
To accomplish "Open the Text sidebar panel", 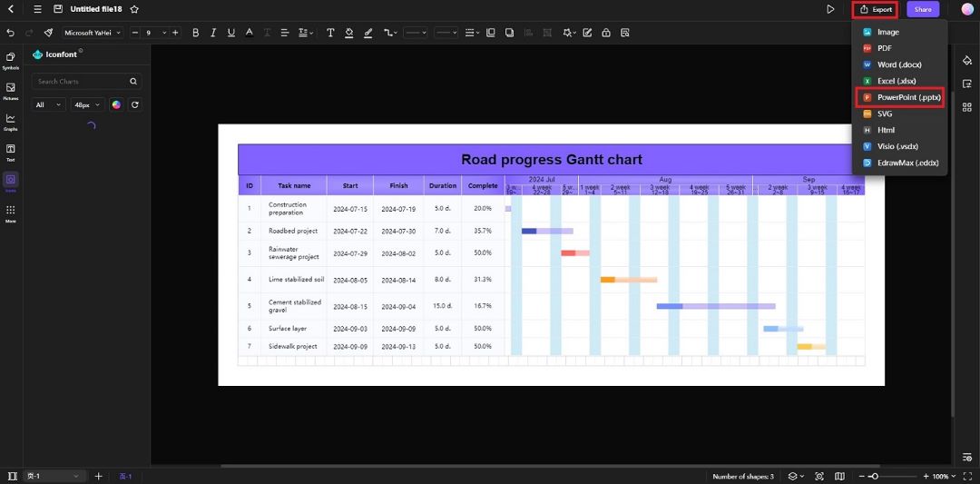I will pos(11,152).
